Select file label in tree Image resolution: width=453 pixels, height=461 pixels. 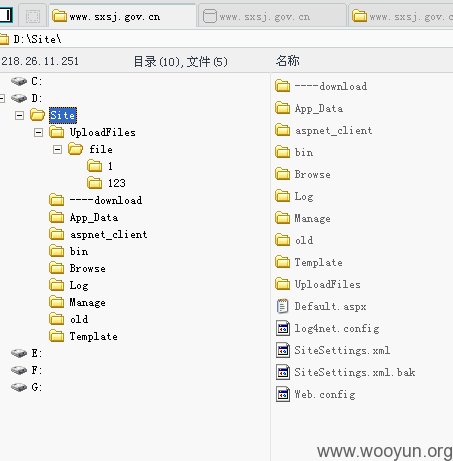point(101,149)
